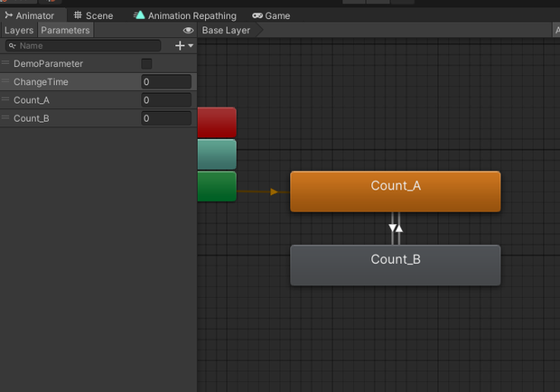The width and height of the screenshot is (560, 392).
Task: Click the Count_A parameter value field
Action: pos(166,100)
